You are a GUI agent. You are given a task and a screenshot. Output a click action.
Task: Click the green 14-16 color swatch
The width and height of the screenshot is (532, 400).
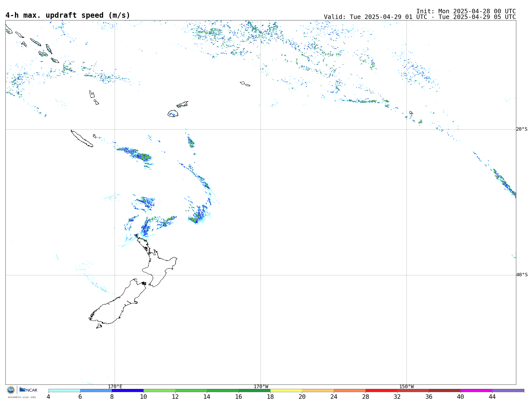[223, 391]
